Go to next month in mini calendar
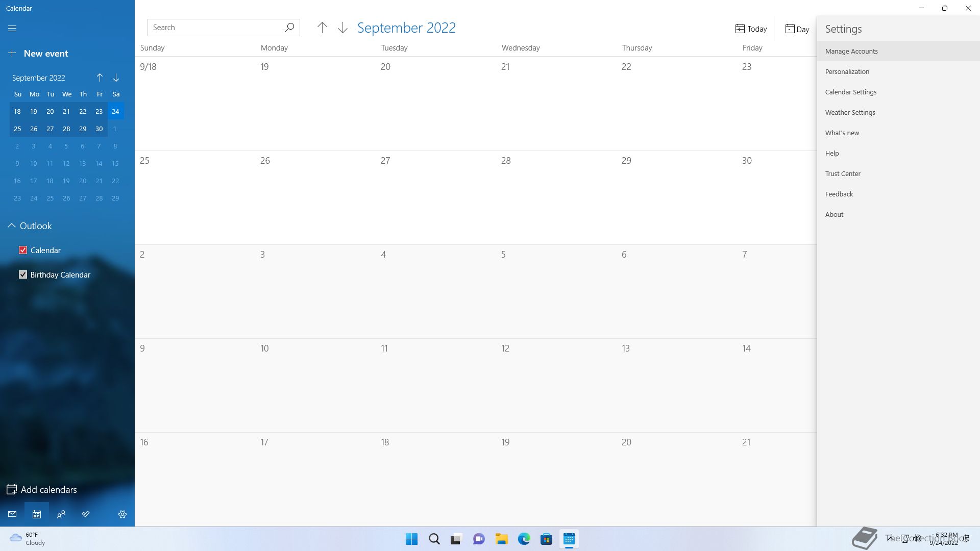Screen dimensions: 980x551 [x=116, y=78]
